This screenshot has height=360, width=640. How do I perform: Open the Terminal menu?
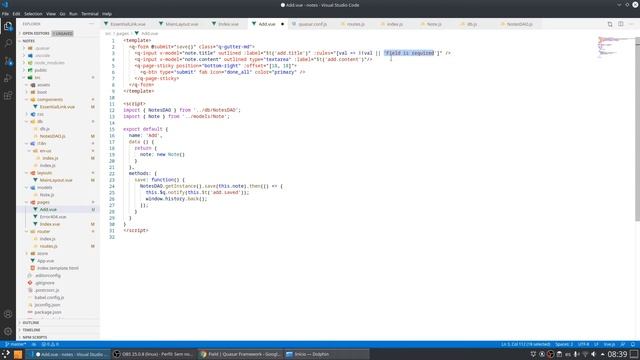tap(90, 14)
